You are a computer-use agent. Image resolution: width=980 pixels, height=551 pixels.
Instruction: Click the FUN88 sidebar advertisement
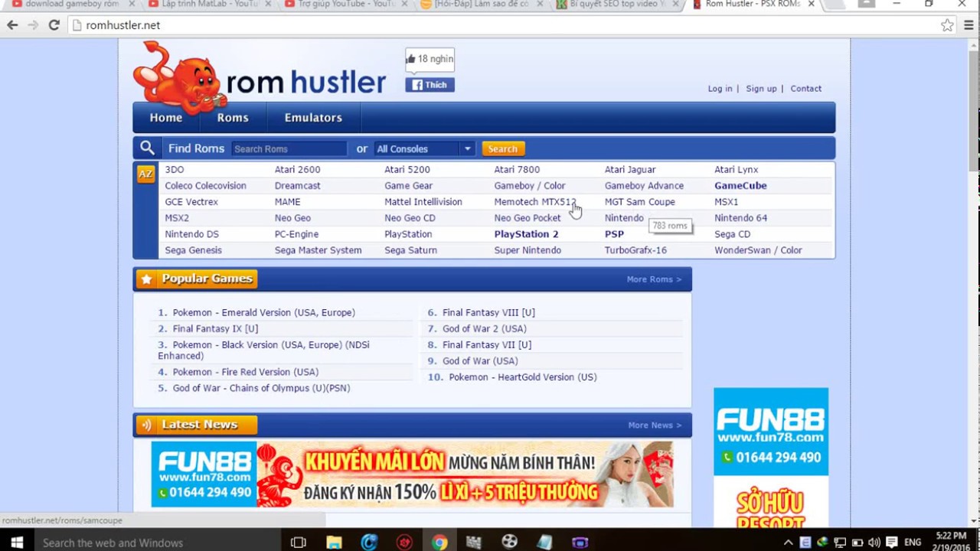(x=771, y=457)
